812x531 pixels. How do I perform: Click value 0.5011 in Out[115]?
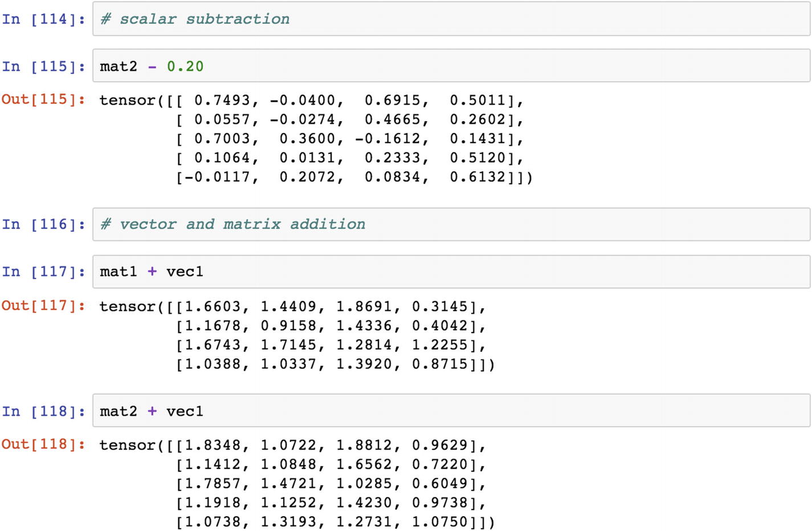(x=478, y=100)
